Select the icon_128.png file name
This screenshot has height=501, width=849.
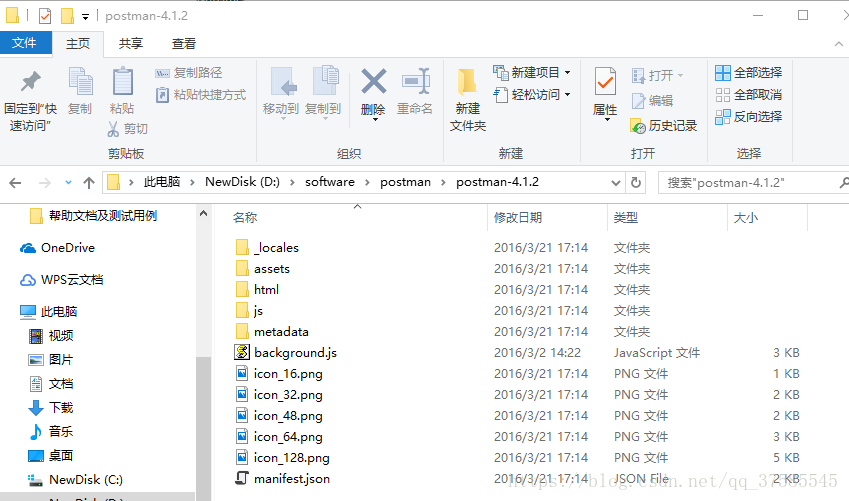pos(291,458)
